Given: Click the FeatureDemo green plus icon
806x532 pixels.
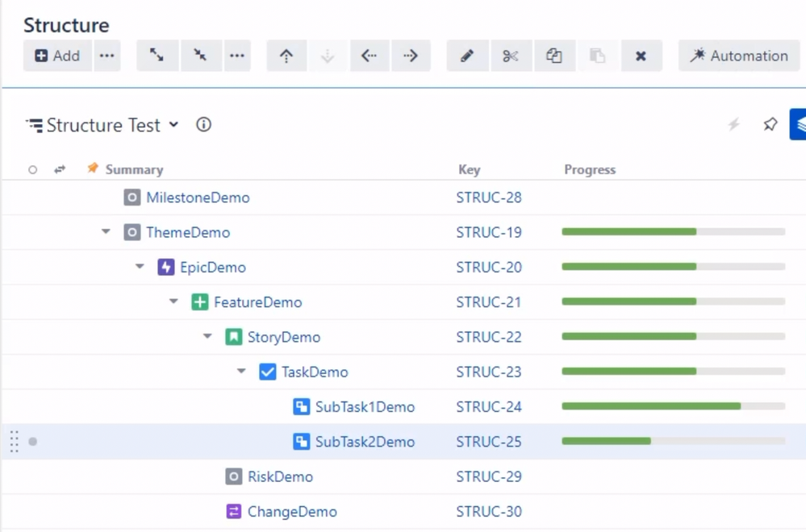Looking at the screenshot, I should pos(200,302).
